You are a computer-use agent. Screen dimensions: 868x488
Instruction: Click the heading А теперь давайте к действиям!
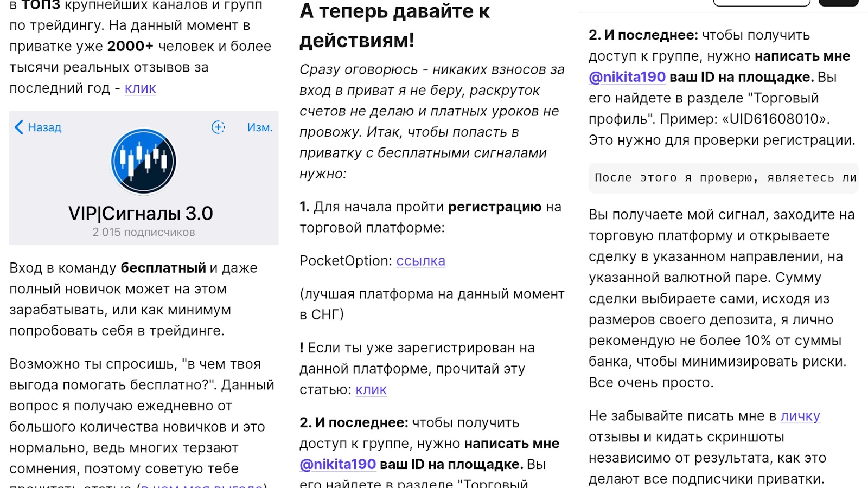(395, 25)
